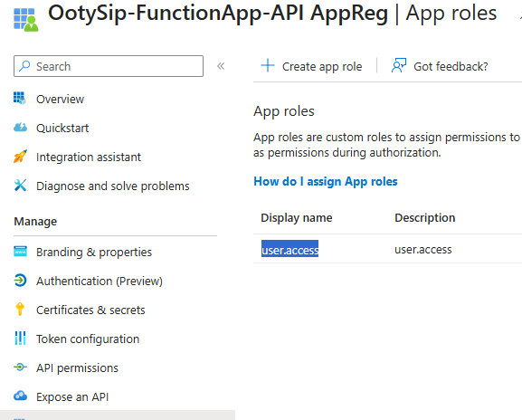The image size is (522, 420).
Task: Click the API permissions icon
Action: [20, 367]
